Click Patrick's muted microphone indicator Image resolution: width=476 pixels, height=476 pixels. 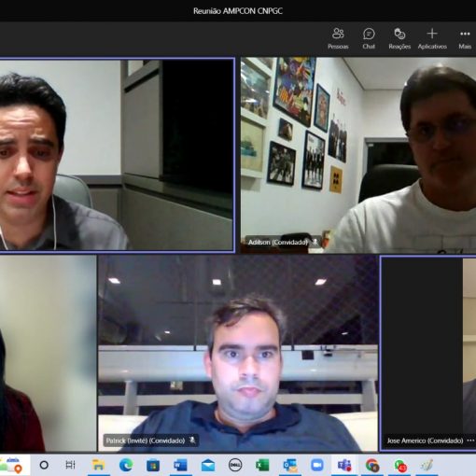(192, 440)
